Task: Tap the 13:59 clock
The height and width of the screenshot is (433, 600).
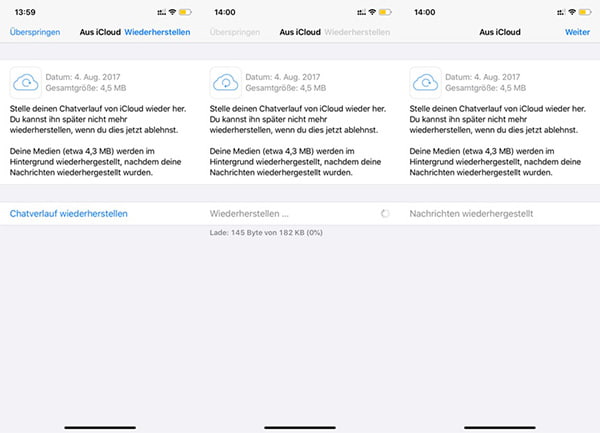Action: [x=25, y=12]
